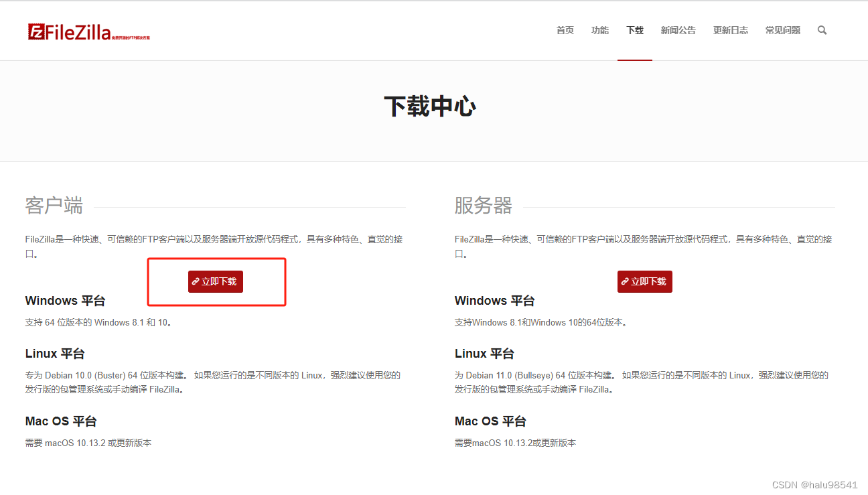This screenshot has height=495, width=868.
Task: Click the link icon inside客户端立即下载 button
Action: [x=196, y=281]
